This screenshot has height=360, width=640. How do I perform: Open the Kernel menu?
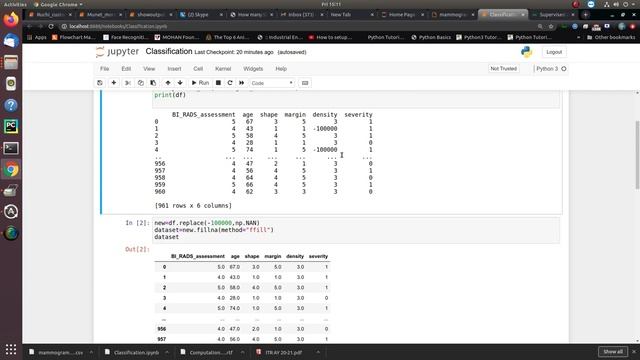coord(223,69)
